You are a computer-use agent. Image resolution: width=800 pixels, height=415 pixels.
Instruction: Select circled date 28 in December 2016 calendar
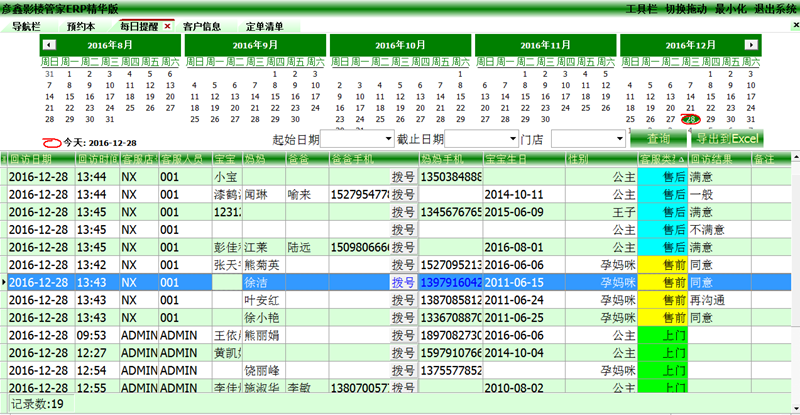[688, 120]
